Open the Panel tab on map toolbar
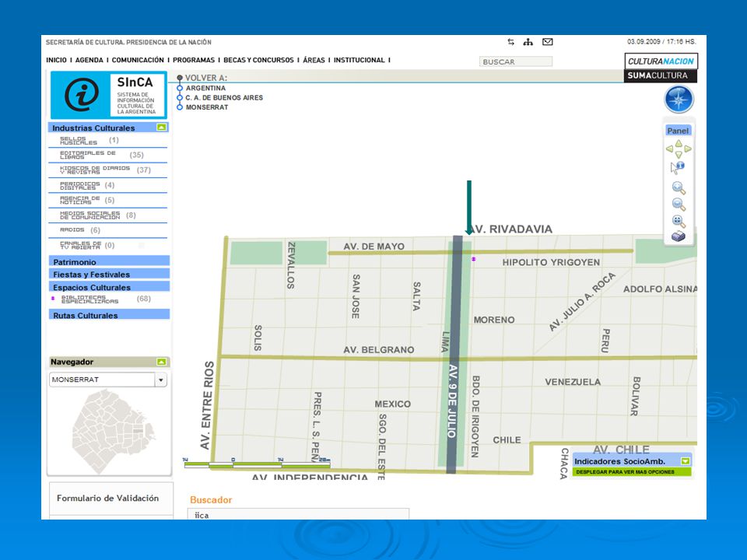747x560 pixels. click(678, 131)
